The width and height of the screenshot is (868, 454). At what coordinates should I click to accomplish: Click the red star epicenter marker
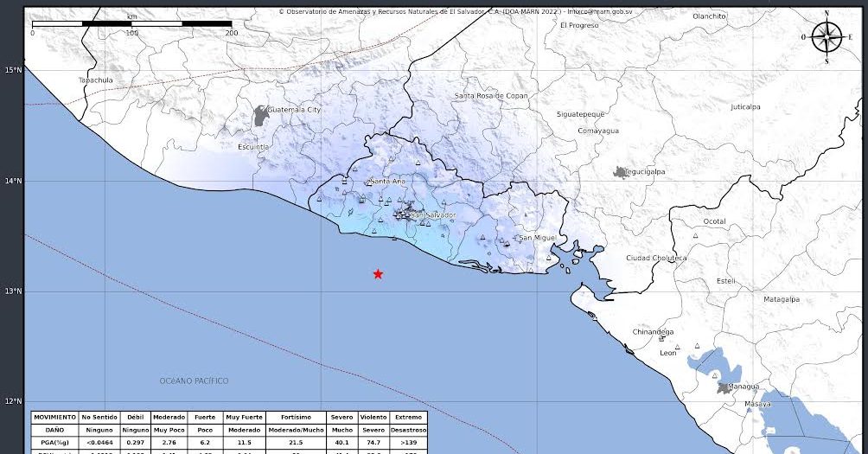point(378,274)
